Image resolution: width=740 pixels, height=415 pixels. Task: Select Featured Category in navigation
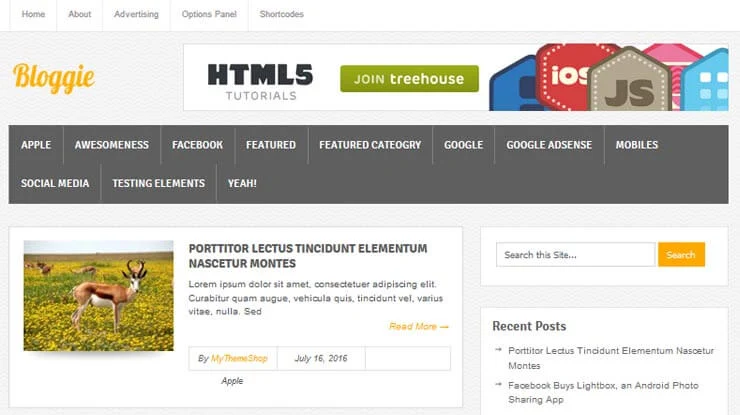(x=370, y=145)
